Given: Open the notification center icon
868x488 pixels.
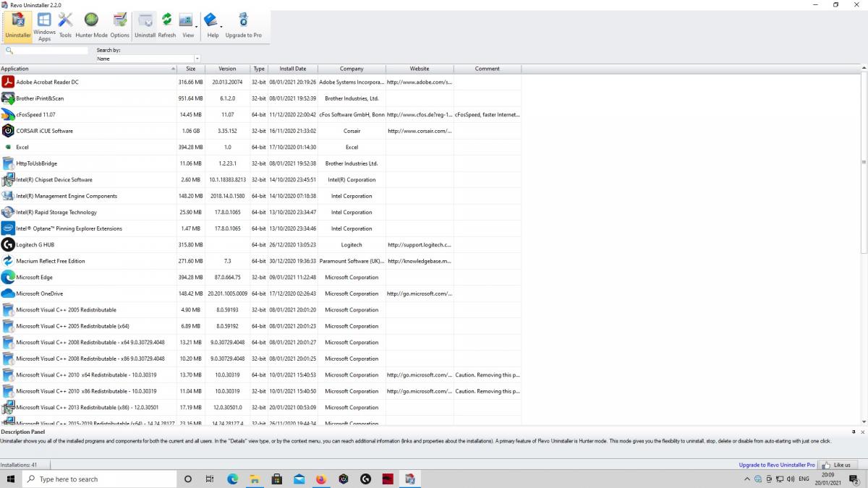Looking at the screenshot, I should [852, 479].
